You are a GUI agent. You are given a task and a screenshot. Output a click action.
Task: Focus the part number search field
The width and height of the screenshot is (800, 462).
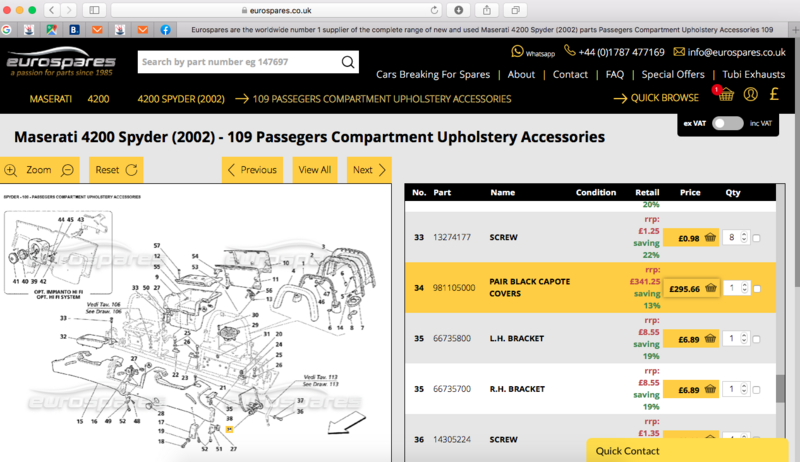pos(239,62)
